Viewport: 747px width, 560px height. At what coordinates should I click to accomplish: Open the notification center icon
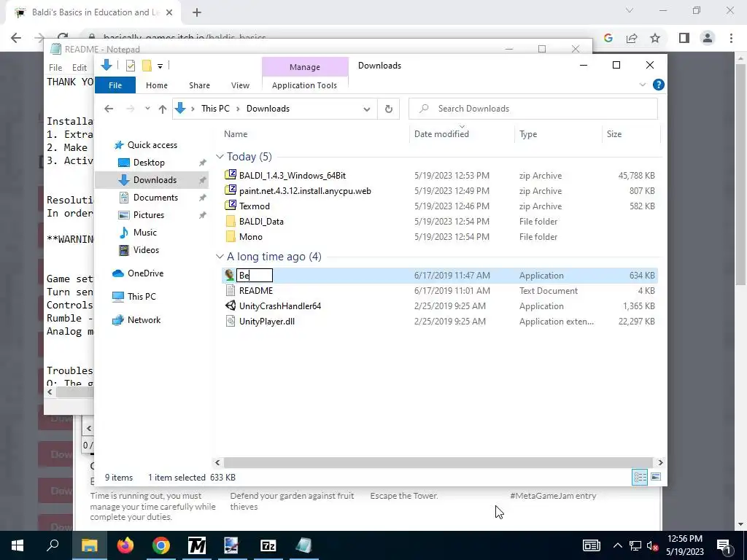click(724, 545)
